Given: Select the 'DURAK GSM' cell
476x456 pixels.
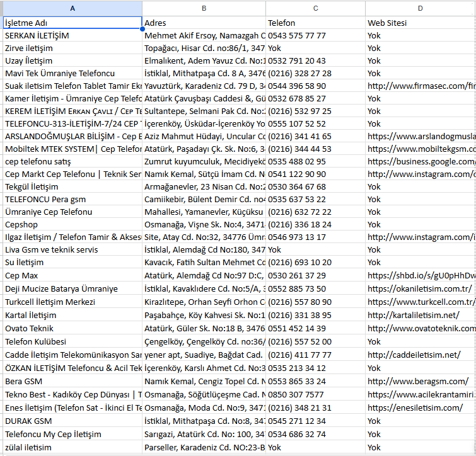Looking at the screenshot, I should click(73, 421).
